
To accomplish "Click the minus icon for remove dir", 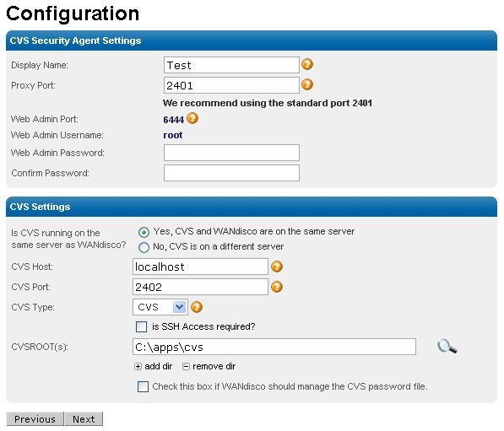I will click(x=186, y=366).
